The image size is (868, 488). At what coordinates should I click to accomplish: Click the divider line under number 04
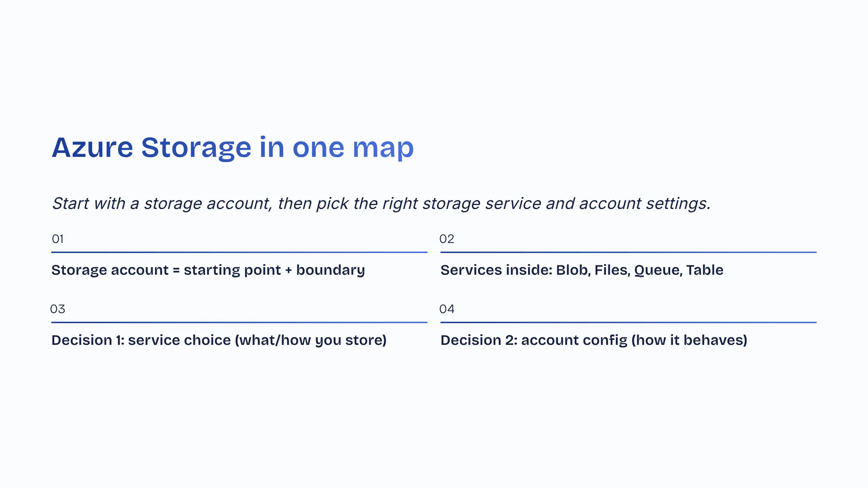(628, 322)
